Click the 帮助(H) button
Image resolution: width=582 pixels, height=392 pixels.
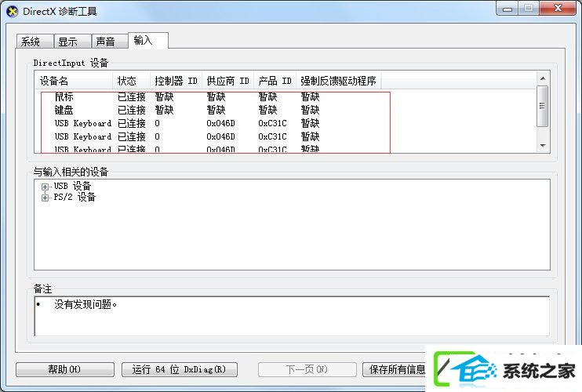pos(65,369)
